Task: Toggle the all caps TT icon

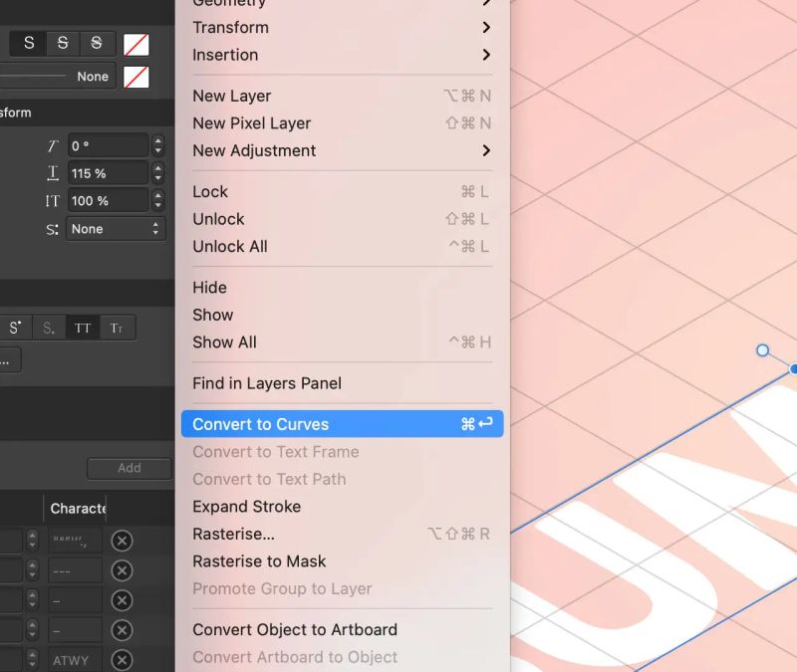Action: point(83,328)
